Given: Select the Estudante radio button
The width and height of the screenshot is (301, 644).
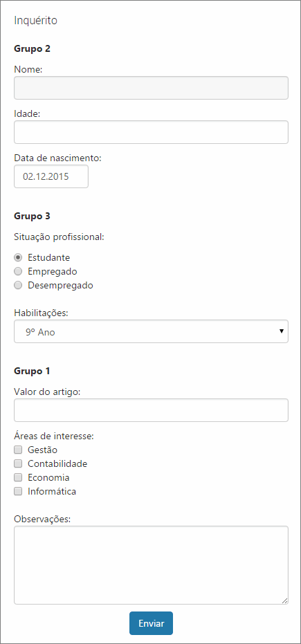Looking at the screenshot, I should (x=18, y=257).
